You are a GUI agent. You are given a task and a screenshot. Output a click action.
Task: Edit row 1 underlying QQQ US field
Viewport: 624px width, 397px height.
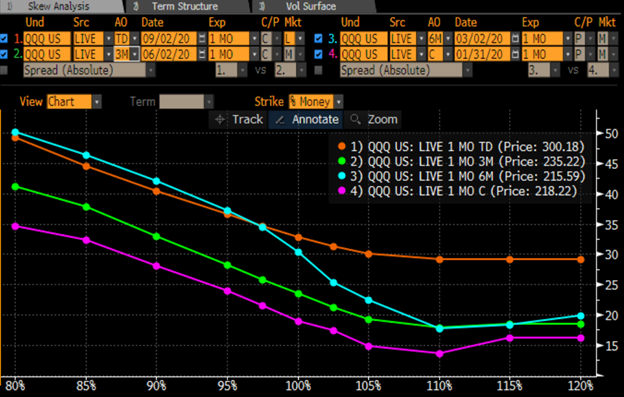click(47, 39)
